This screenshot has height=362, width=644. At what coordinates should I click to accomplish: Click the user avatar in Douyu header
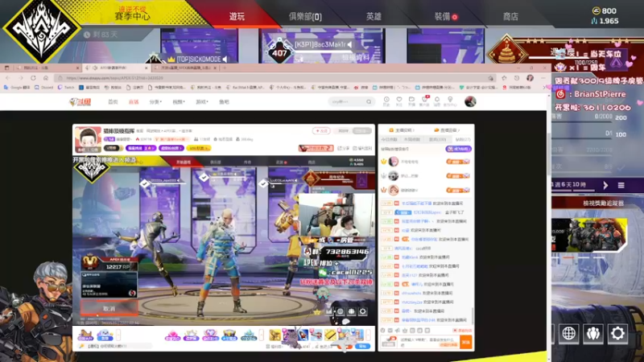pos(470,101)
